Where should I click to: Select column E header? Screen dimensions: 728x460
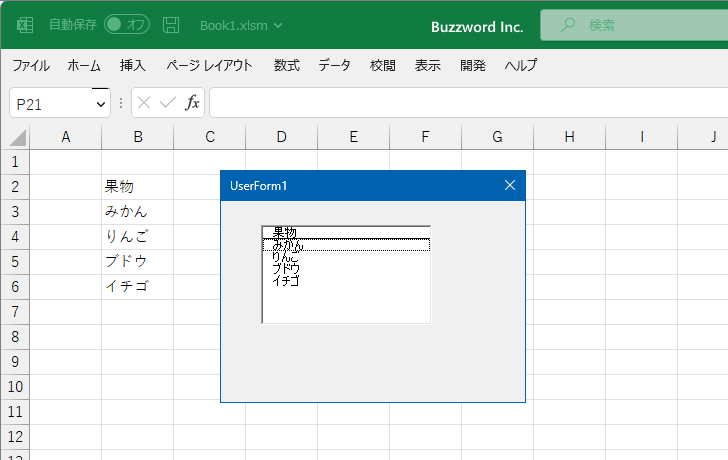353,137
